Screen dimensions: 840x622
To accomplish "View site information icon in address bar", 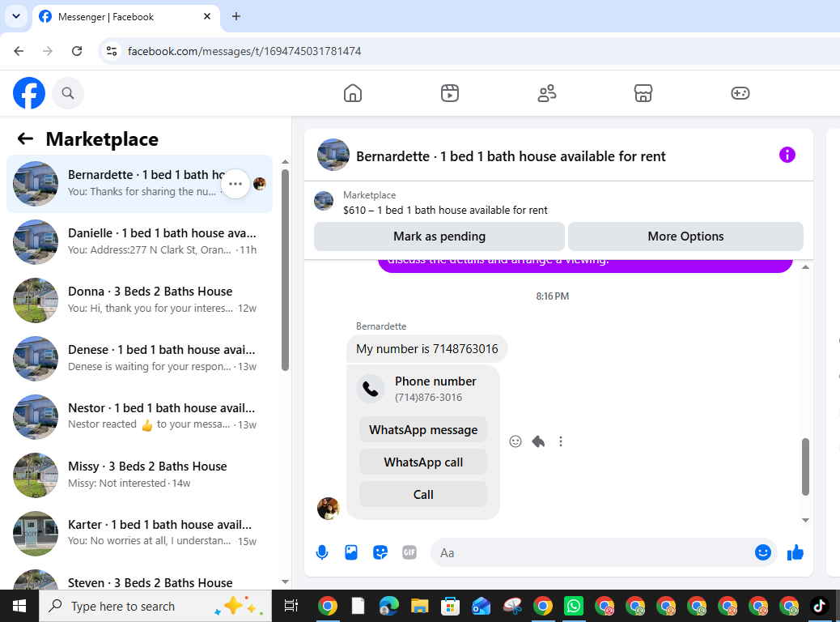I will click(112, 51).
